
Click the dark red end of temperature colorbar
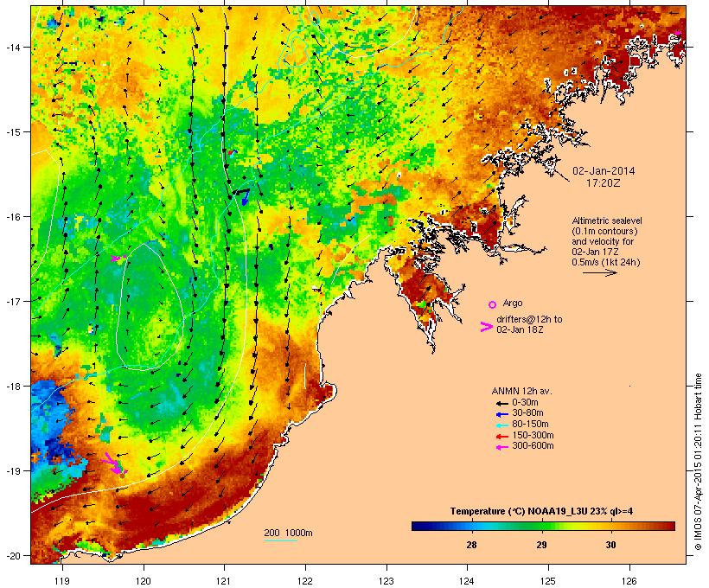click(668, 526)
